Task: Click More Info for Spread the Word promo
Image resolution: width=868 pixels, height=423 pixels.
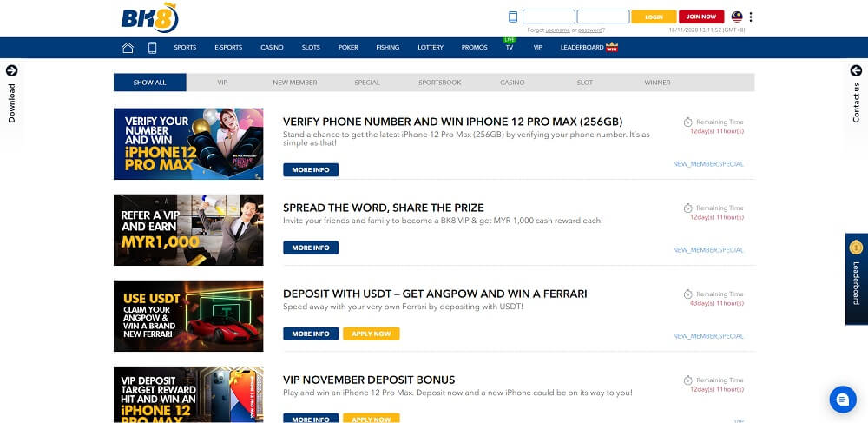Action: click(x=311, y=248)
